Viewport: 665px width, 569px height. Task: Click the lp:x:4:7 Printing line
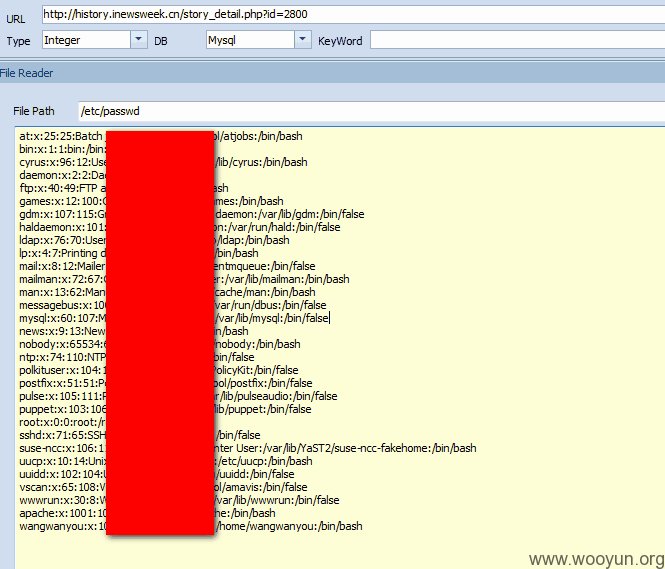[x=139, y=253]
